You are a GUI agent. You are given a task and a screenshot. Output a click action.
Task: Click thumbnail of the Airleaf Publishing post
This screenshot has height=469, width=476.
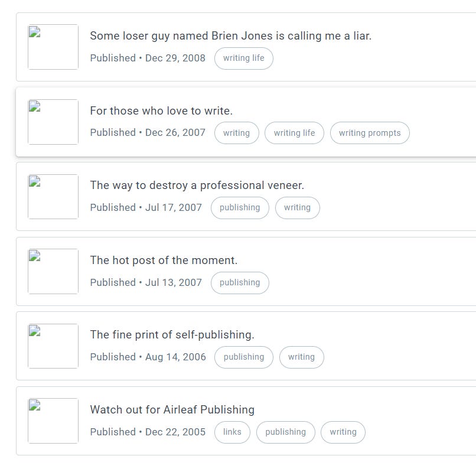click(53, 421)
